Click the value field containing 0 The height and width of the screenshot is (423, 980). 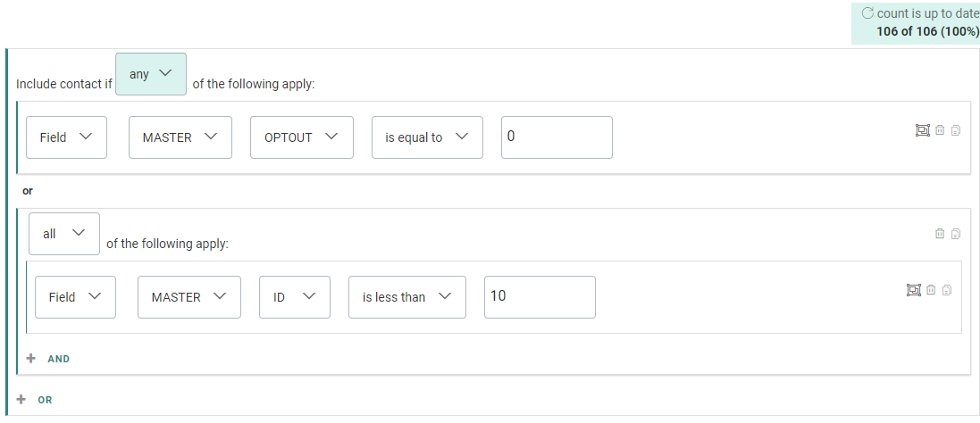point(557,137)
